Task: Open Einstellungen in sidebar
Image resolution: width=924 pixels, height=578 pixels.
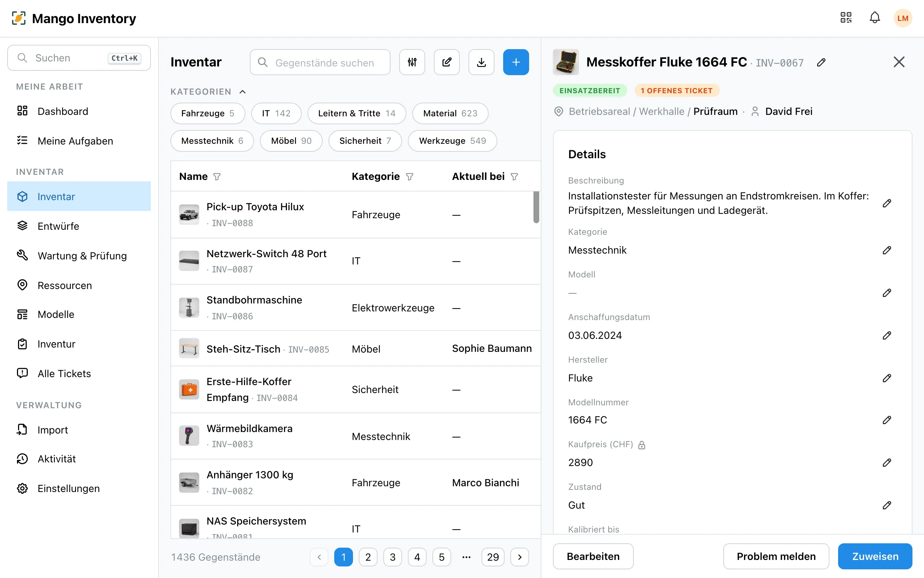Action: 79,488
